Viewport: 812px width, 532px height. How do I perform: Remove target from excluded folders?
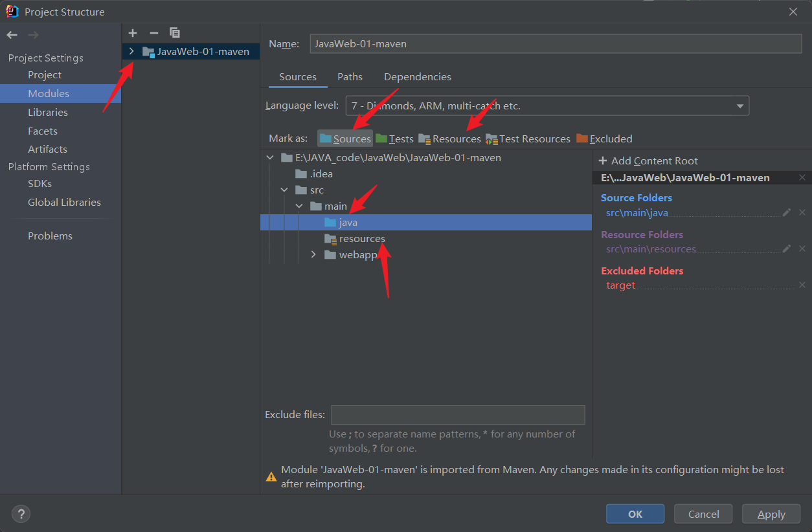pyautogui.click(x=802, y=285)
